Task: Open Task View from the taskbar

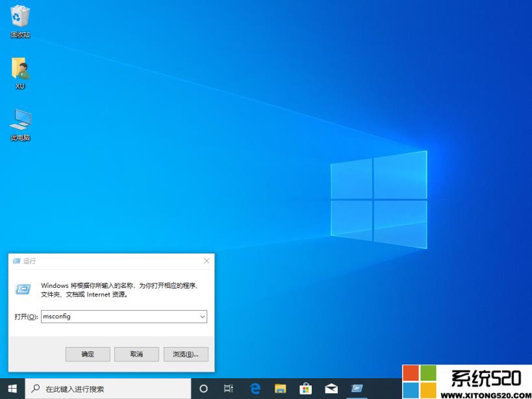Action: pos(227,387)
